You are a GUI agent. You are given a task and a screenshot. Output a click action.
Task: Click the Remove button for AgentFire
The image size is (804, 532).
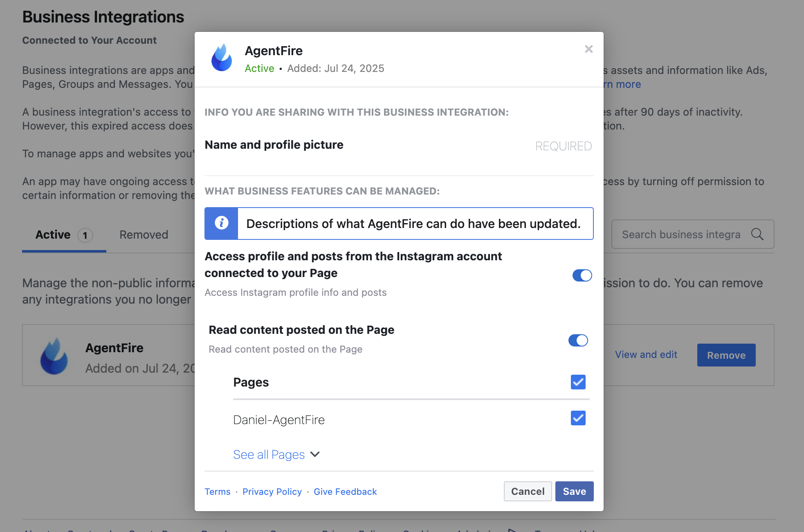click(726, 355)
